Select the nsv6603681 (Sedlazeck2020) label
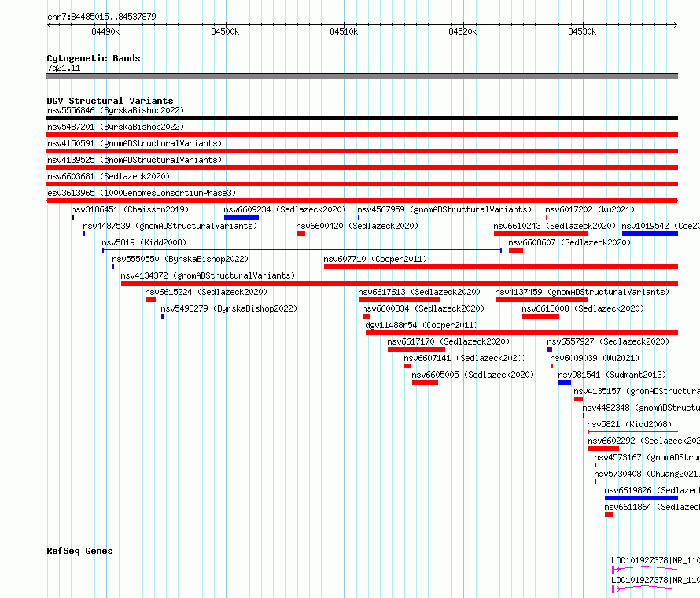Screen dimensions: 700x598 109,176
